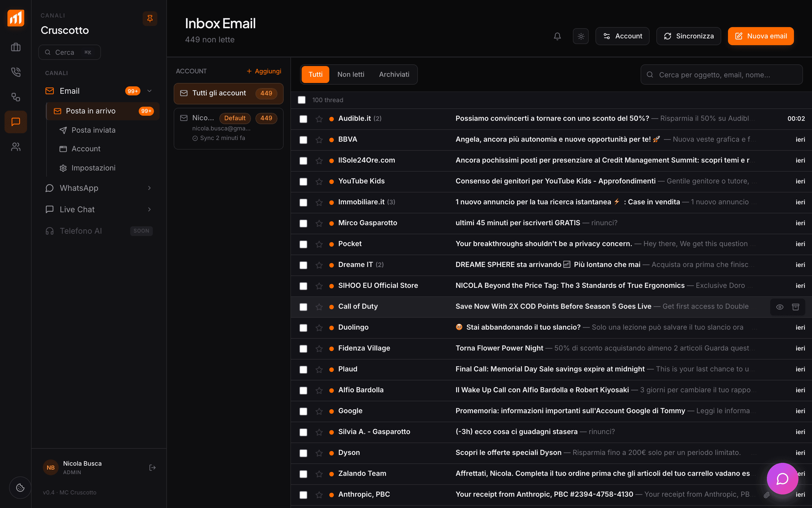Image resolution: width=812 pixels, height=508 pixels.
Task: Click the gear icon for Impostazioni
Action: point(63,168)
